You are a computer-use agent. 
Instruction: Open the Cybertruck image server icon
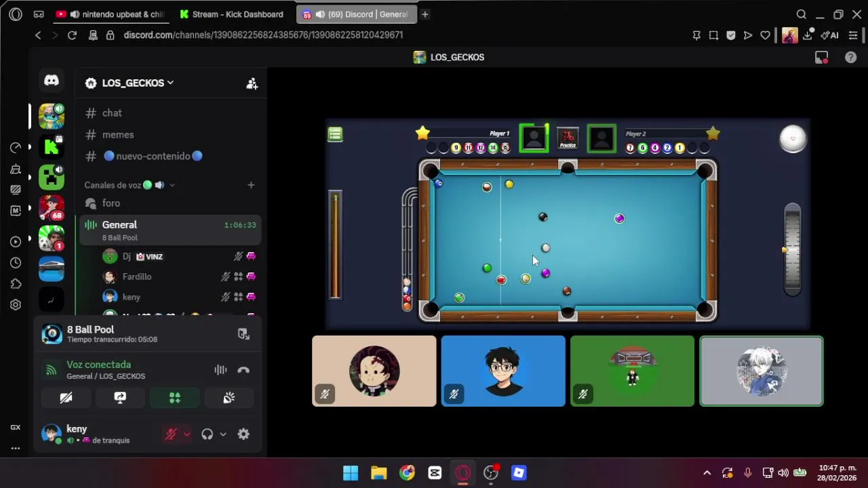[x=52, y=268]
